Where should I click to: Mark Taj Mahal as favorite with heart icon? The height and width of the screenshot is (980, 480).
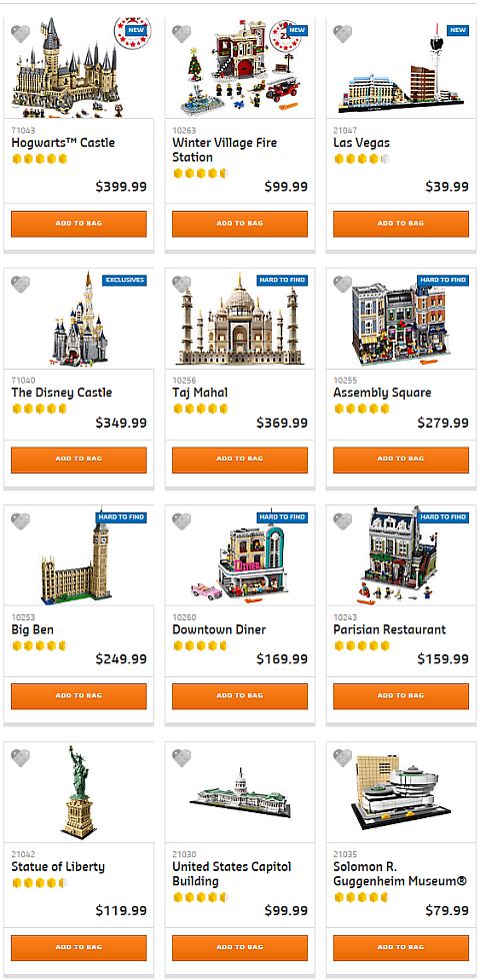click(181, 285)
